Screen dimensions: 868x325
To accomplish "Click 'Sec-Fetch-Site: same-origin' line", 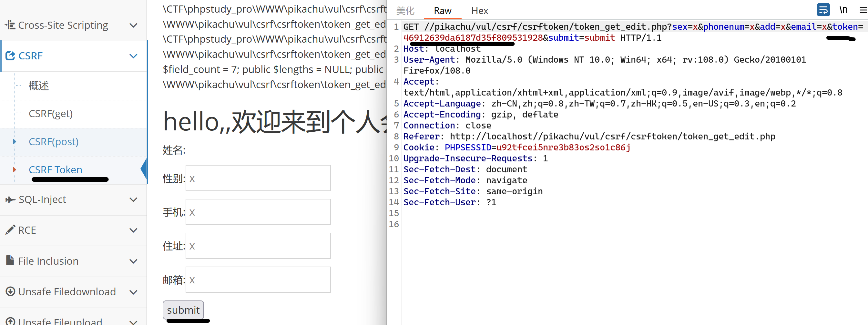I will 473,191.
